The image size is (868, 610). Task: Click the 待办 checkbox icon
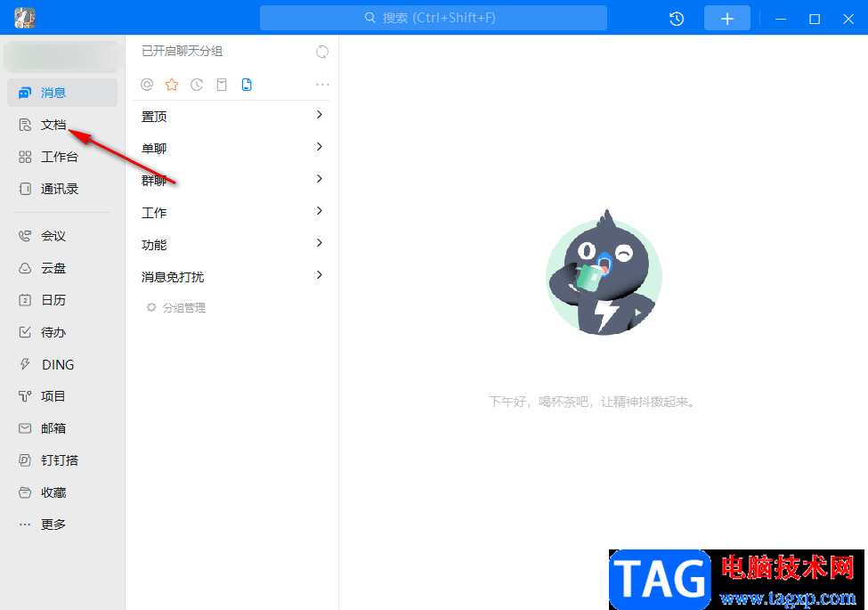tap(25, 332)
